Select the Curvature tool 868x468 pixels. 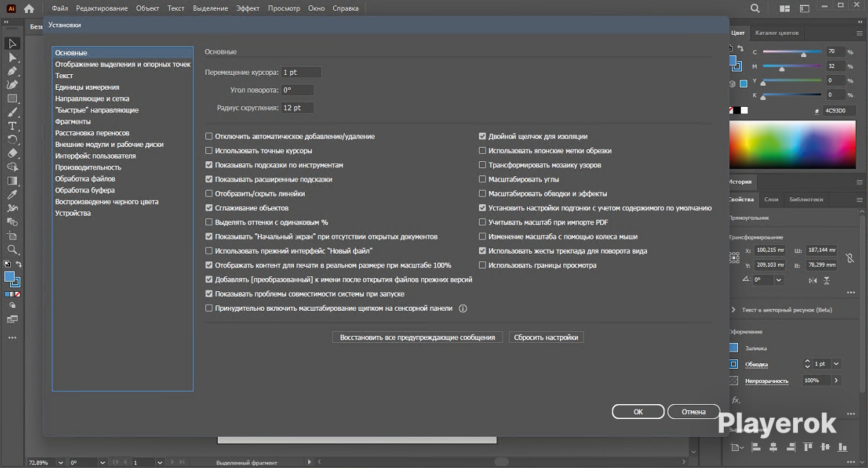pyautogui.click(x=12, y=85)
